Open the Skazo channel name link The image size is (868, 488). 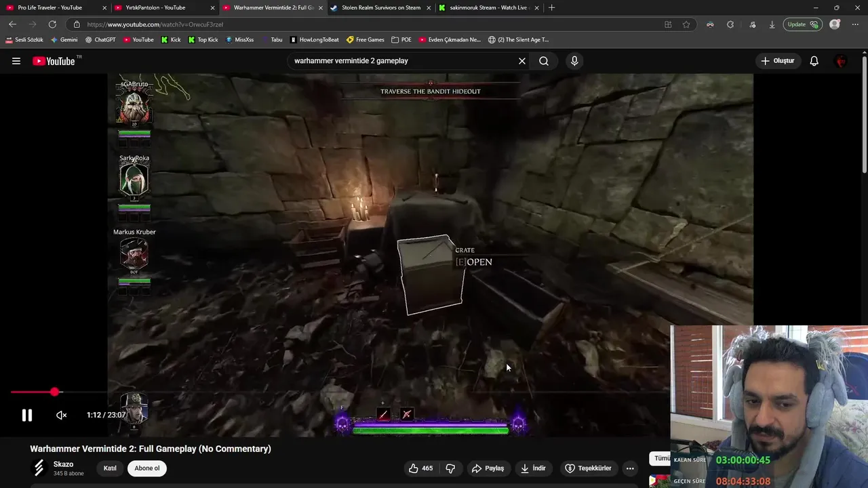click(63, 464)
